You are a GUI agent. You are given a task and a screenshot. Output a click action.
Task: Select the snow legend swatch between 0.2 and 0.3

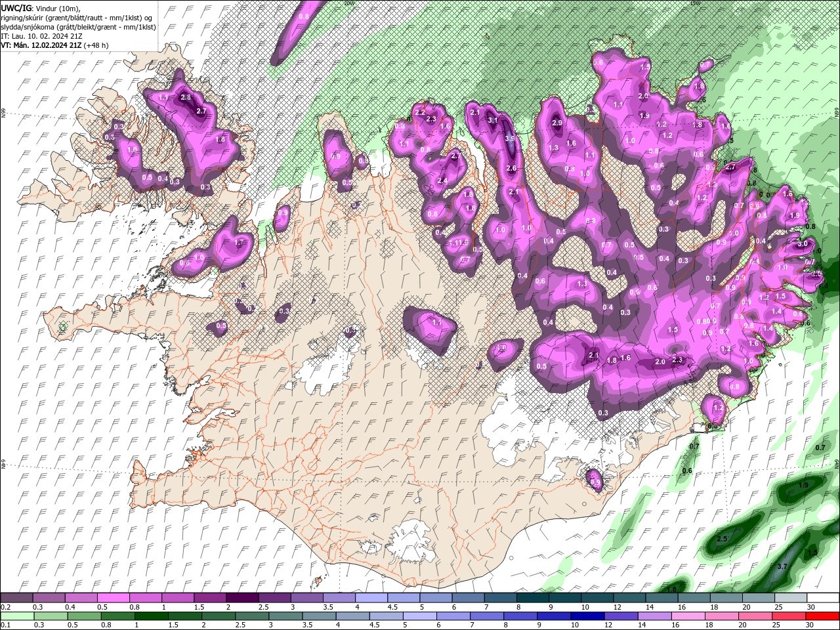[x=16, y=598]
